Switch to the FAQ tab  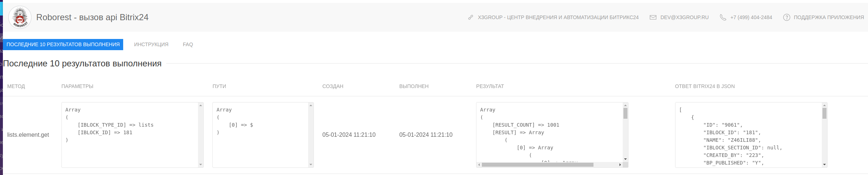[188, 44]
